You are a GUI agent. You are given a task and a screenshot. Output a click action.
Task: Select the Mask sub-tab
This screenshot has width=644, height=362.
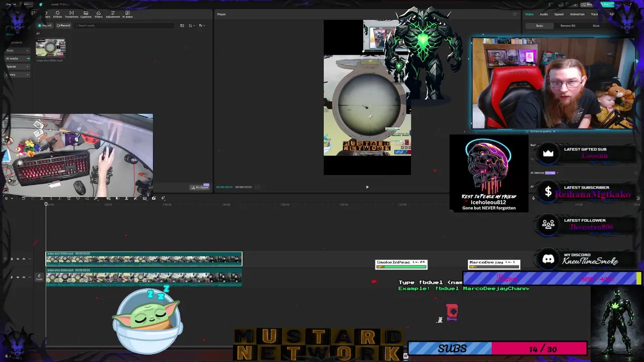pos(596,26)
